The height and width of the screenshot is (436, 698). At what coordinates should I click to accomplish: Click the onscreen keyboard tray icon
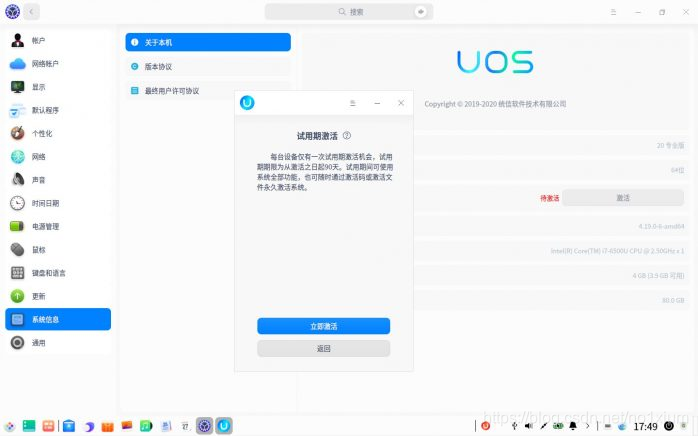[x=608, y=426]
